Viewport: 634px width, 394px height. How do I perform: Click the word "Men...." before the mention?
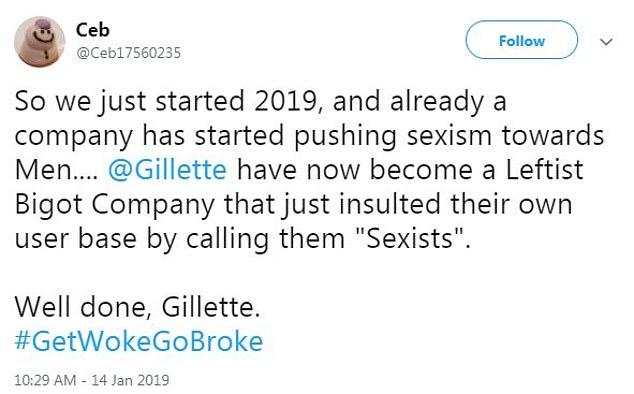coord(56,170)
